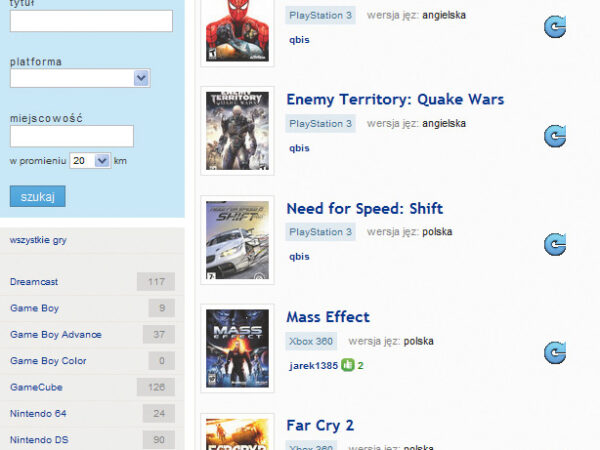600x450 pixels.
Task: Click the swap icon beside Need for Speed: Shift
Action: [x=555, y=245]
